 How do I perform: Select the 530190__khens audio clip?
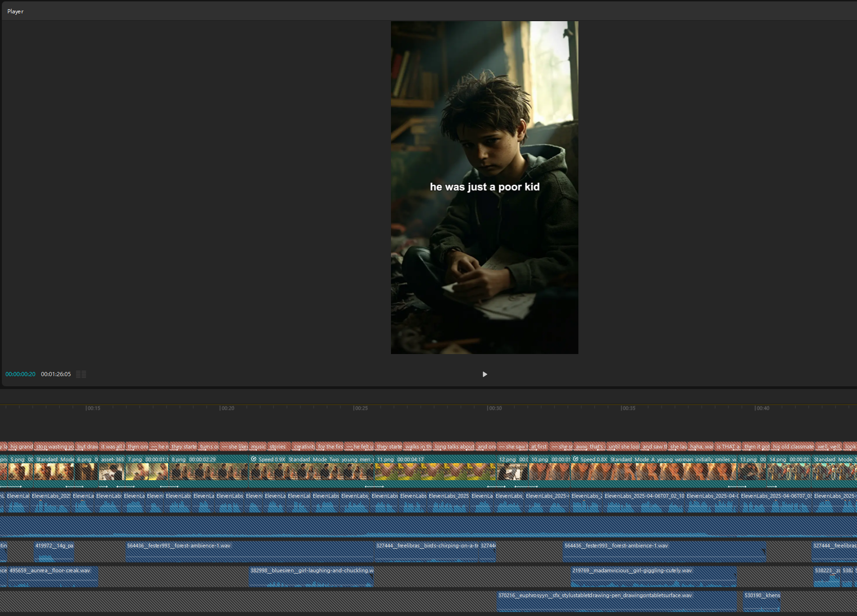pyautogui.click(x=762, y=601)
